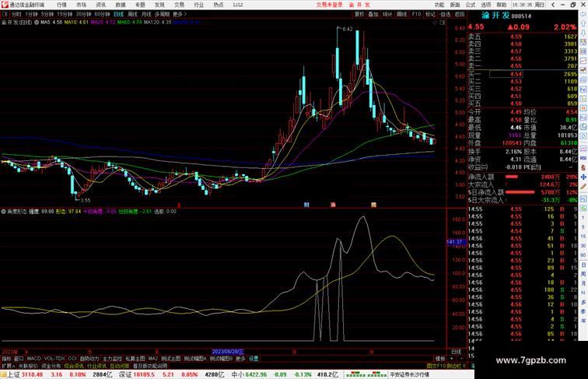Open the 功能 menu at top right
This screenshot has height=379, width=588.
click(x=439, y=5)
